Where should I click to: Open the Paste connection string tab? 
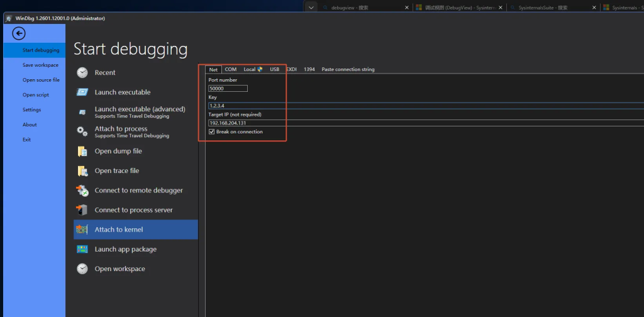(x=348, y=69)
